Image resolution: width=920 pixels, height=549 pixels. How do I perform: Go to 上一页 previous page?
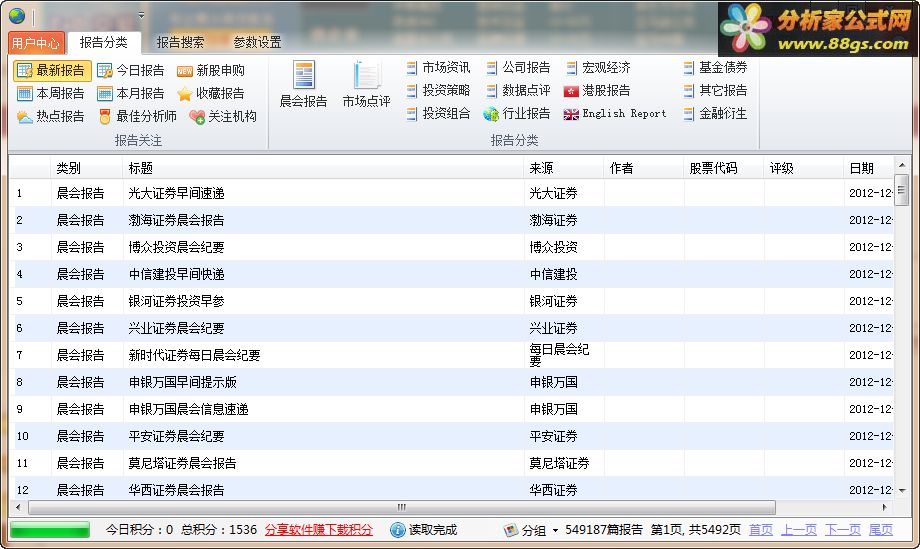click(x=799, y=530)
